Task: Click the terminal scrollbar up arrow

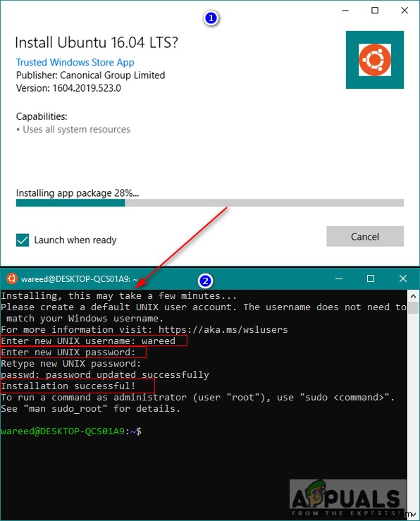Action: 413,295
